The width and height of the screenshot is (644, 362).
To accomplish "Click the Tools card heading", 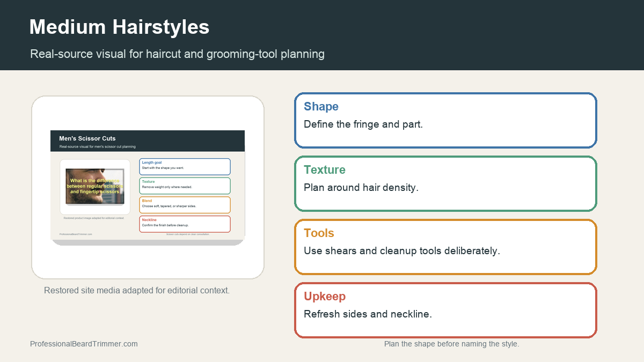I will [x=319, y=233].
